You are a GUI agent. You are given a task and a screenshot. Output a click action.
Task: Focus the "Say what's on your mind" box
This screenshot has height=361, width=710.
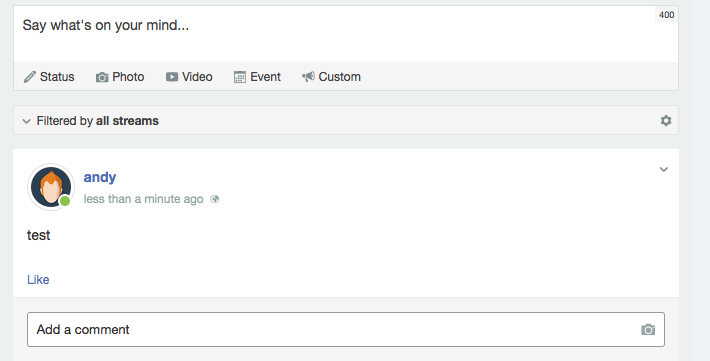coord(346,34)
